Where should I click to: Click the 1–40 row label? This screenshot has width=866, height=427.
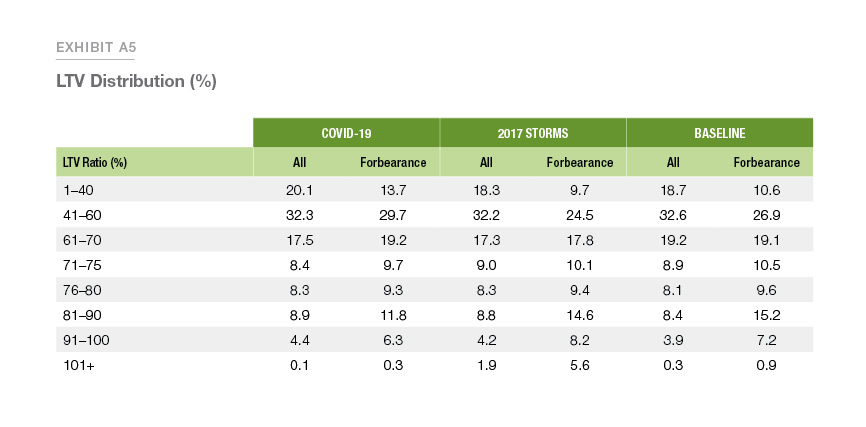(x=79, y=190)
